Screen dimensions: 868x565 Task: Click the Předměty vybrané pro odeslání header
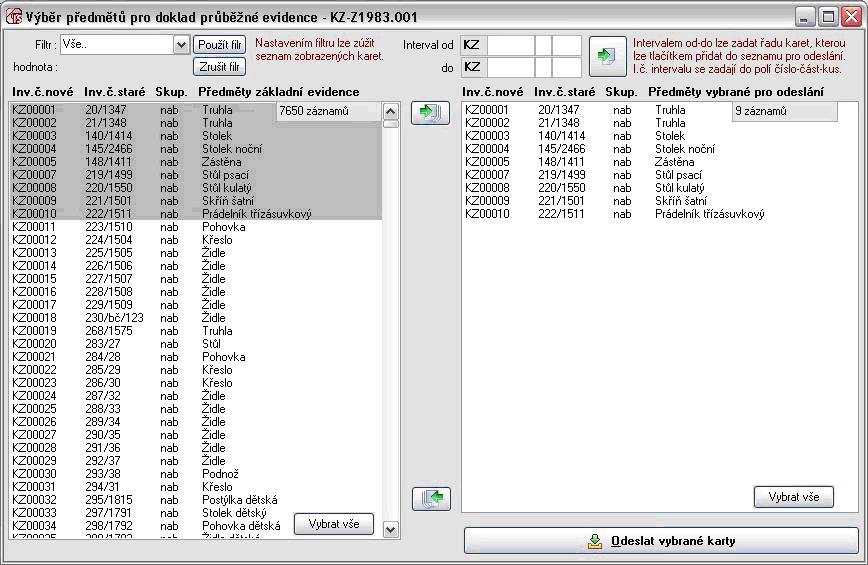click(x=736, y=92)
